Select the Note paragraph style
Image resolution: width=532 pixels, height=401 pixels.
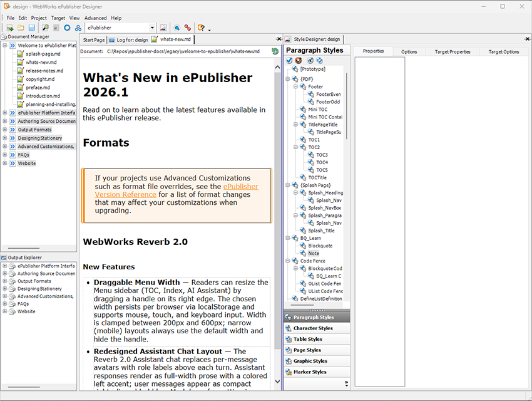pyautogui.click(x=314, y=253)
